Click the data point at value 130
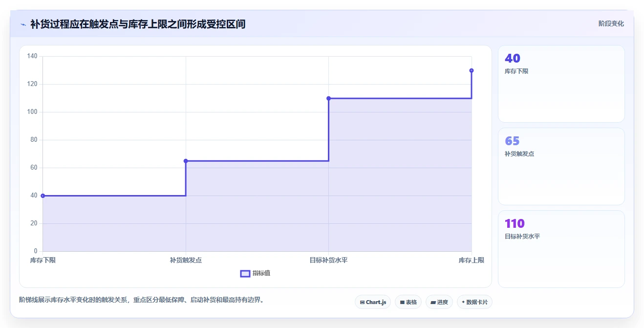The height and width of the screenshot is (328, 644). click(472, 70)
